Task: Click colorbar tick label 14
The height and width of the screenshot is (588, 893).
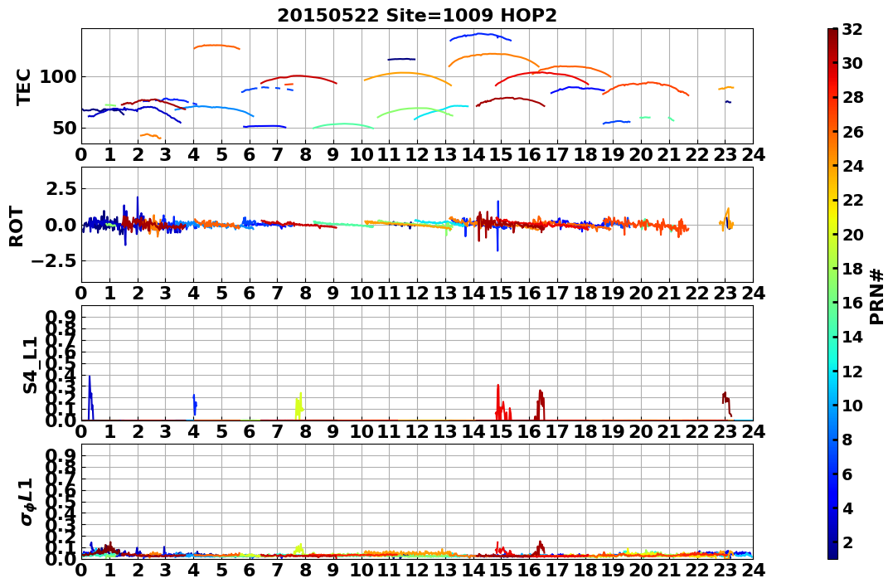Action: click(852, 337)
